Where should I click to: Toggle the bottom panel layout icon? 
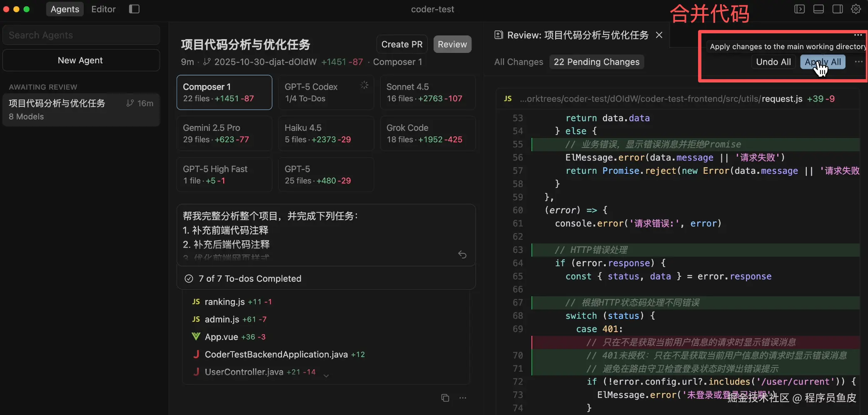click(818, 9)
